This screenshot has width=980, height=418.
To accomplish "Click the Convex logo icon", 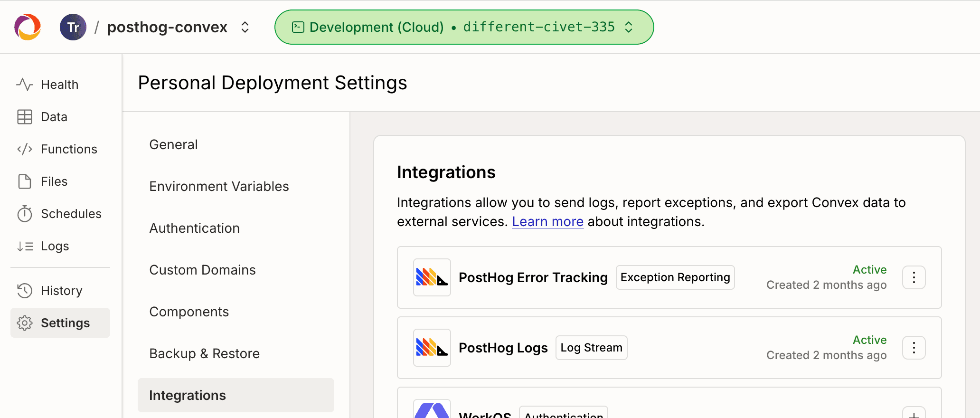I will pos(28,27).
